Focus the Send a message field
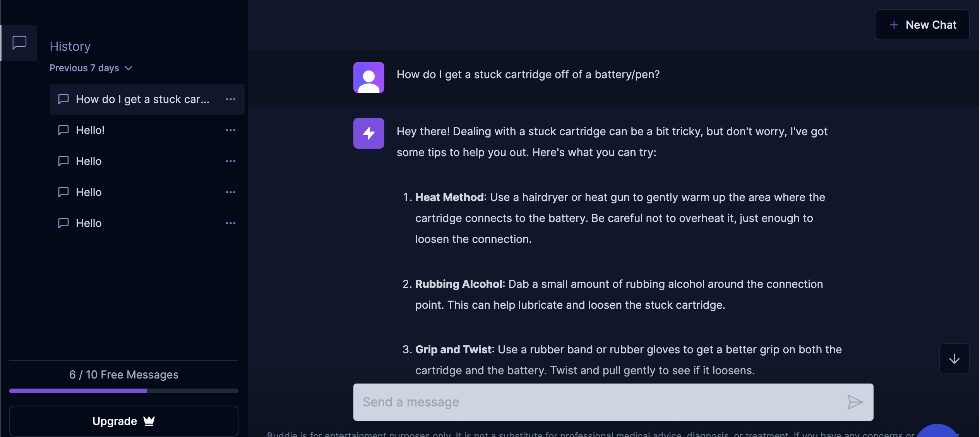This screenshot has height=437, width=980. (x=613, y=402)
